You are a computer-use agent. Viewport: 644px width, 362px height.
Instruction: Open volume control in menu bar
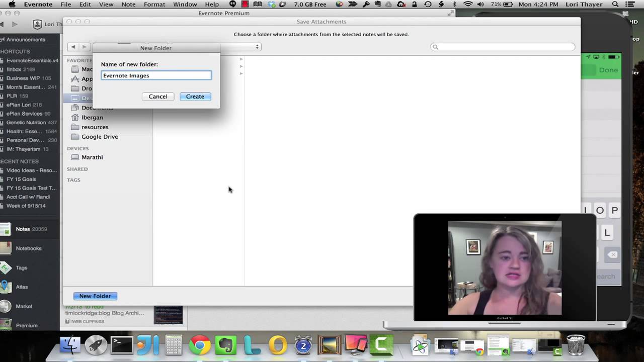point(481,4)
